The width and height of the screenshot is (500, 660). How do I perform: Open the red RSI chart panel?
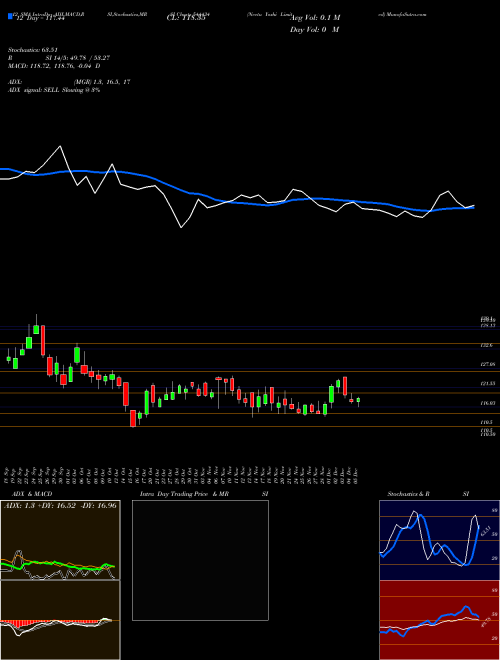pos(439,620)
